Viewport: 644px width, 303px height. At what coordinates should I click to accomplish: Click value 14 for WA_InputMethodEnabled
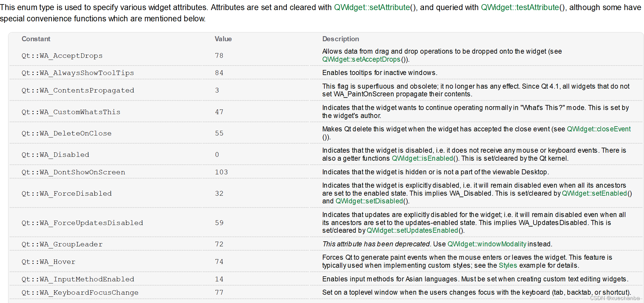point(219,279)
